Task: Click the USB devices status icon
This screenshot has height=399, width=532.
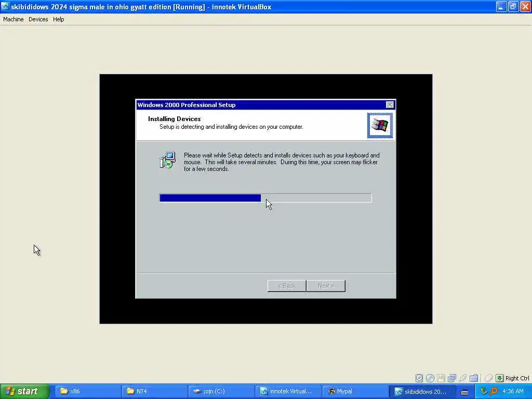Action: (x=463, y=378)
